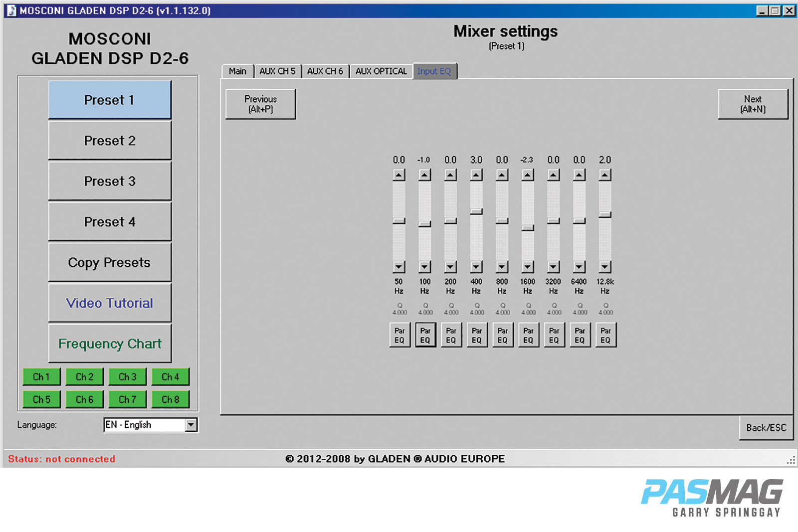Image resolution: width=798 pixels, height=532 pixels.
Task: Click the Next (Alt+N) button
Action: pos(753,104)
